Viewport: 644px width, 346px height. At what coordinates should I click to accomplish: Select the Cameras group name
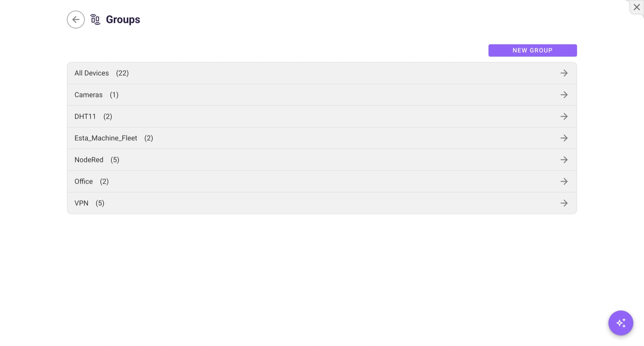point(89,95)
